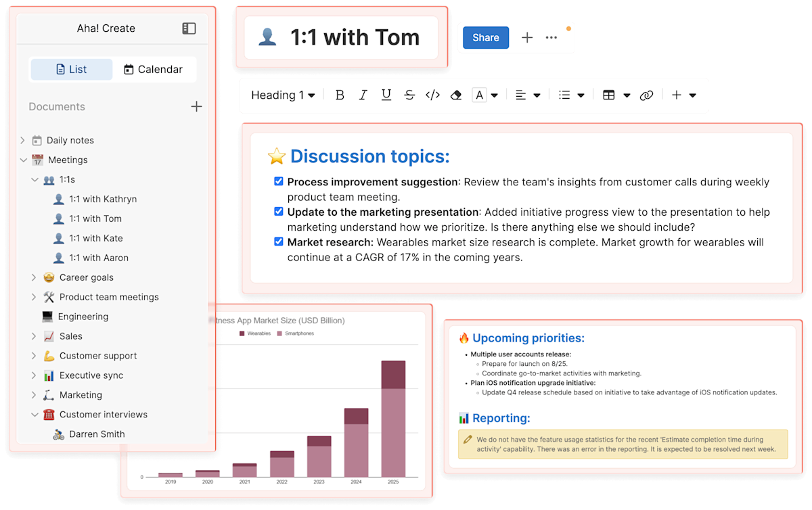
Task: Open the list type dropdown arrow
Action: pyautogui.click(x=581, y=95)
